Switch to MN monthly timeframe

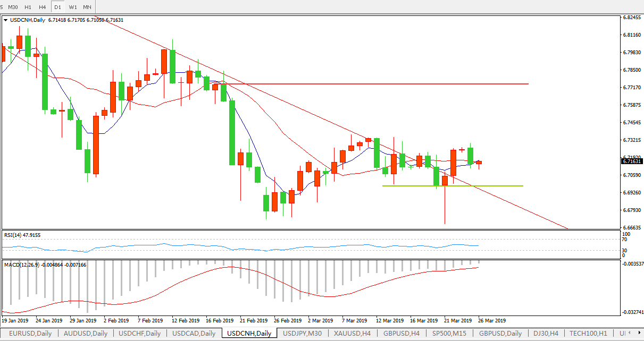[x=87, y=7]
